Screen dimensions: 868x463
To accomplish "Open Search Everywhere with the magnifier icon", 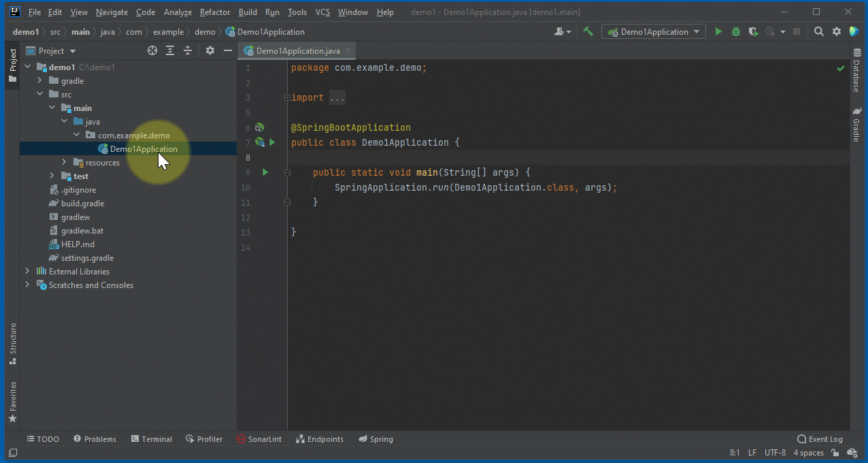I will (817, 31).
